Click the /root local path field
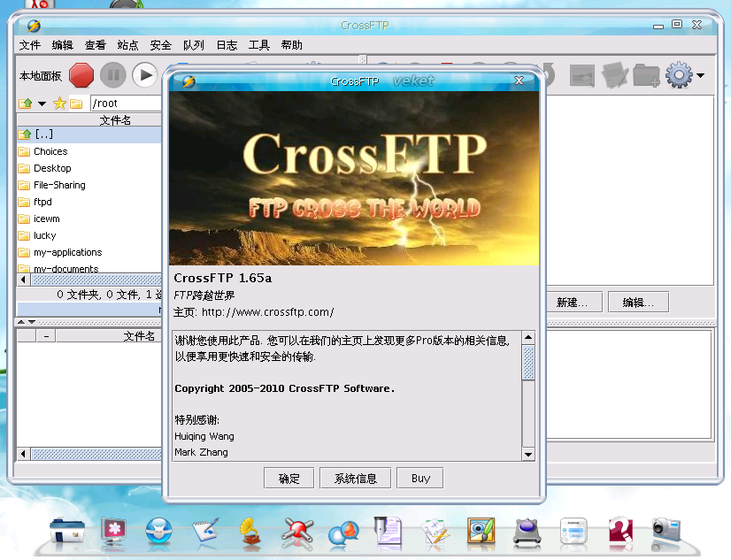 coord(126,104)
